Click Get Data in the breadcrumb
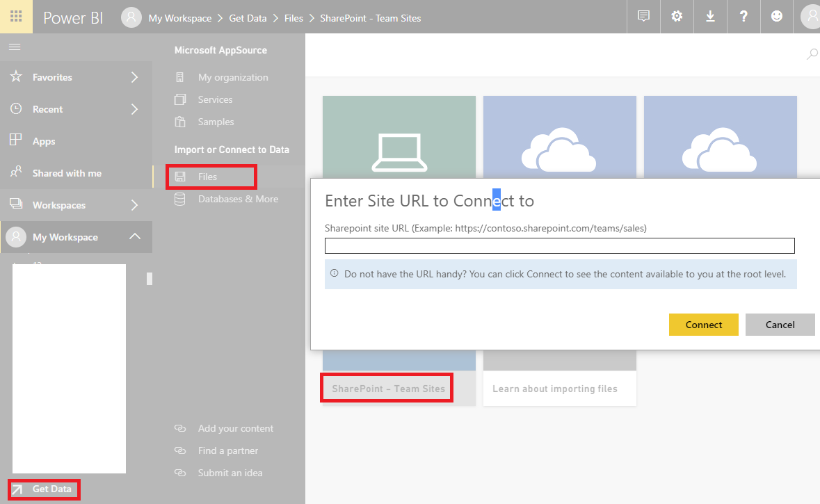The height and width of the screenshot is (504, 820). [x=248, y=18]
